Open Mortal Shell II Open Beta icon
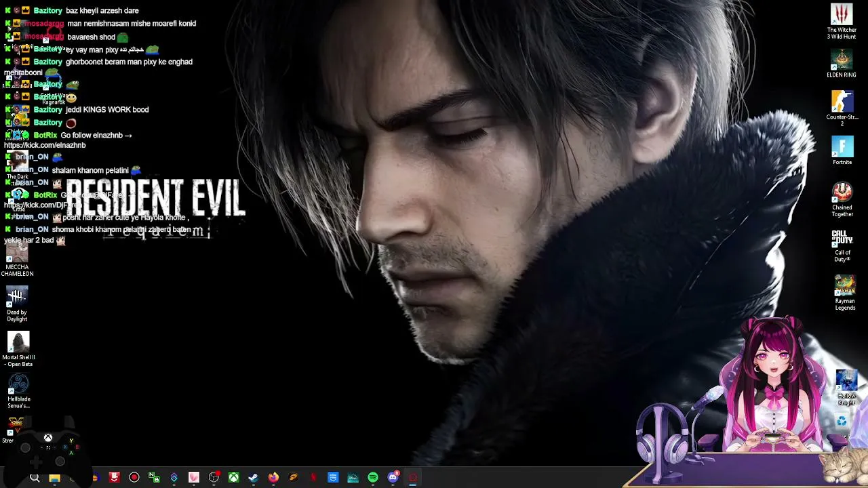 [x=18, y=350]
